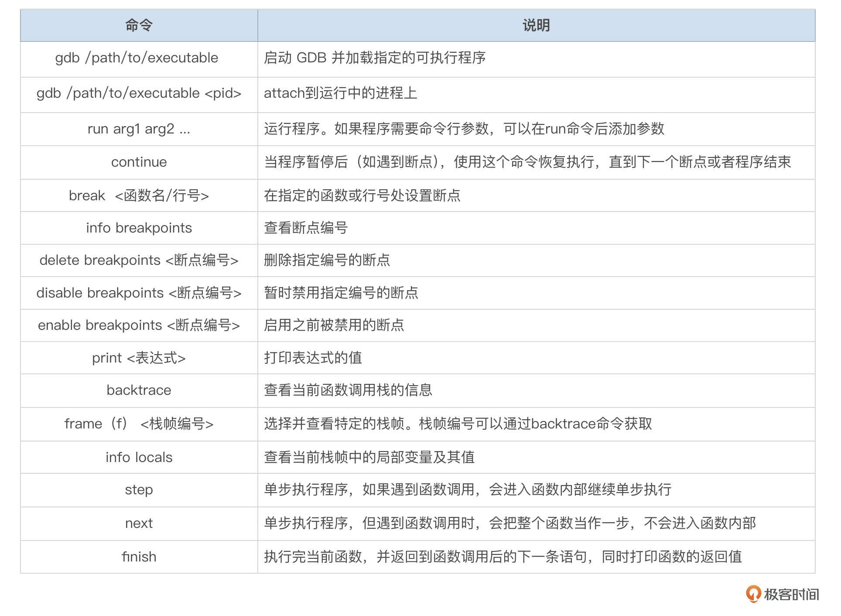Select the info breakpoints command cell
The image size is (841, 616).
tap(139, 228)
